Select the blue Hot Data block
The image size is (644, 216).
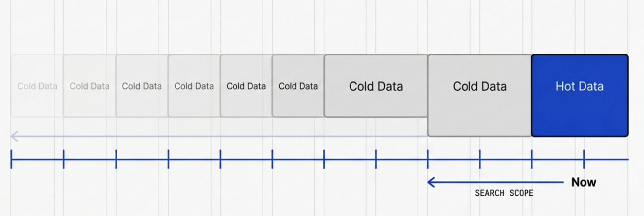click(x=580, y=95)
